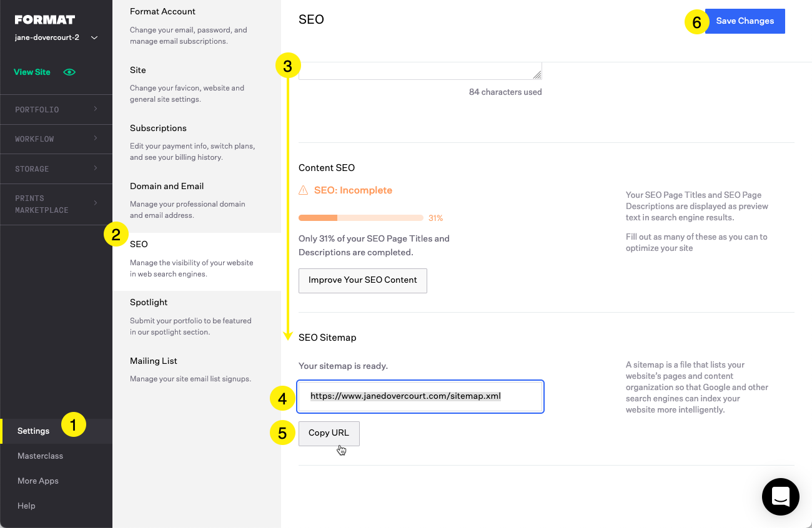Click the SEO incomplete warning triangle icon
This screenshot has height=528, width=812.
[304, 190]
